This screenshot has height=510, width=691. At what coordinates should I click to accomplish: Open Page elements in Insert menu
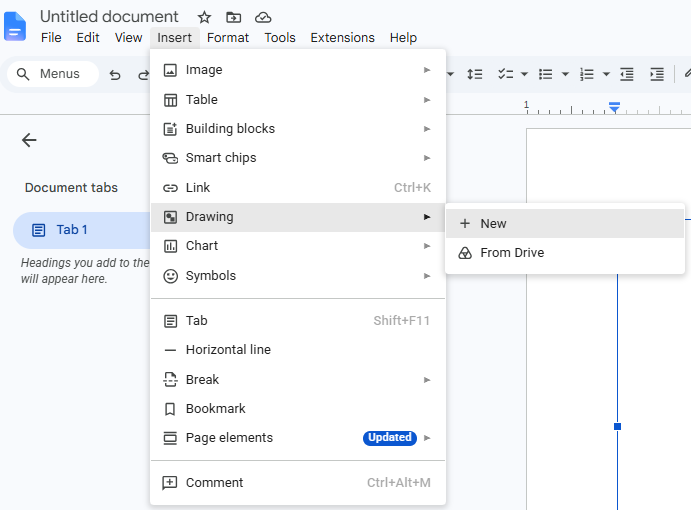point(297,438)
